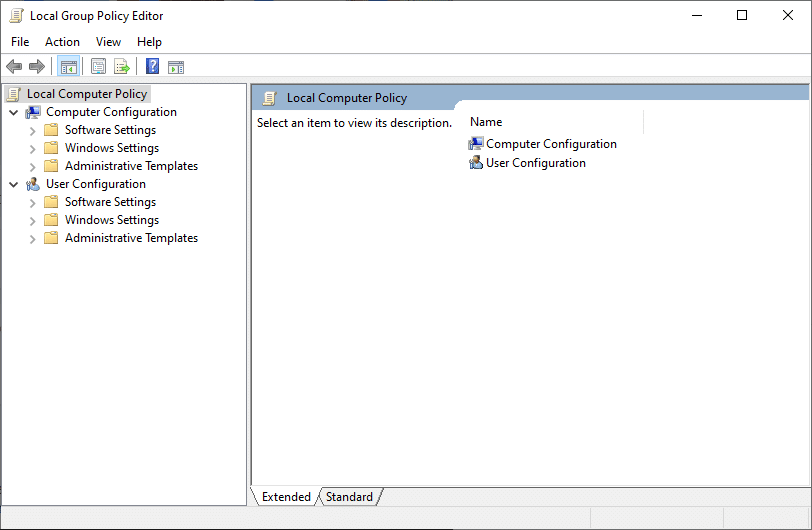
Task: Open Properties from the toolbar icon
Action: [98, 67]
